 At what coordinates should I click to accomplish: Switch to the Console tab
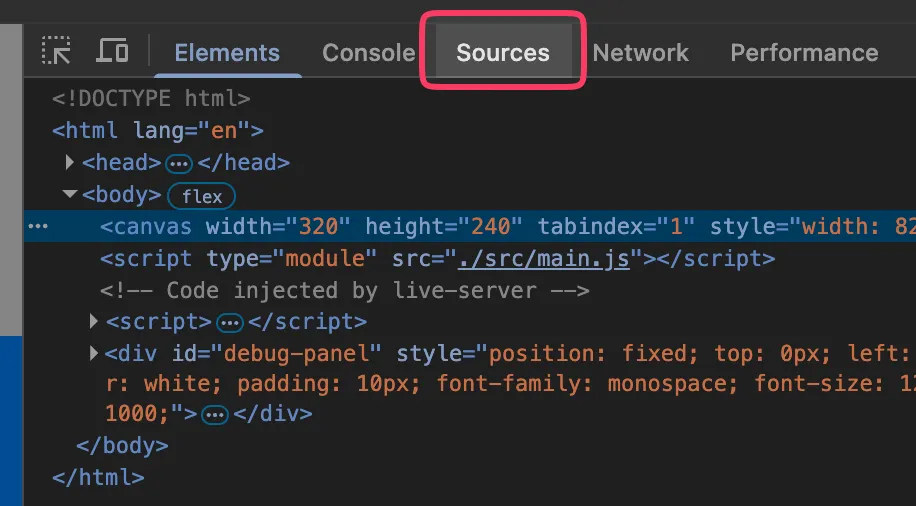[x=368, y=53]
